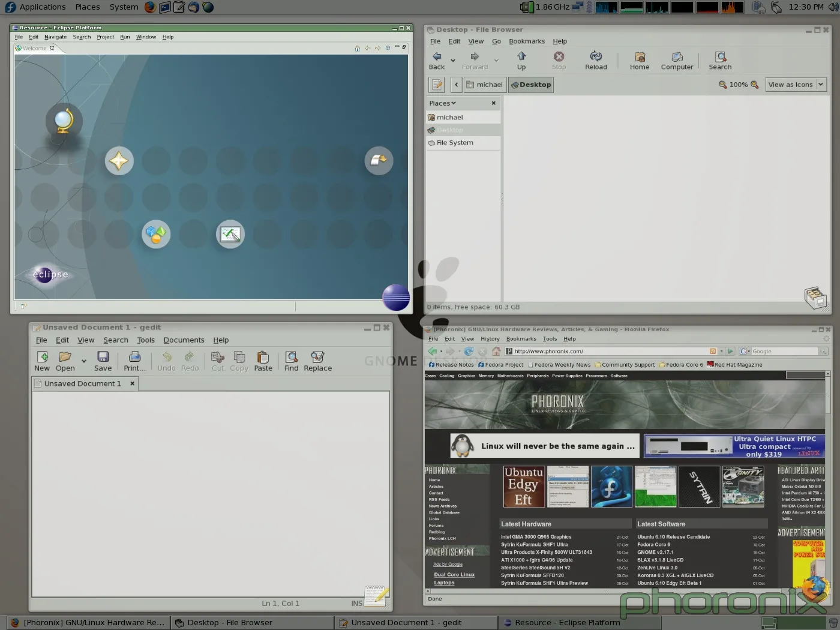Click Back in File Browser toolbar
The width and height of the screenshot is (840, 630).
point(437,61)
